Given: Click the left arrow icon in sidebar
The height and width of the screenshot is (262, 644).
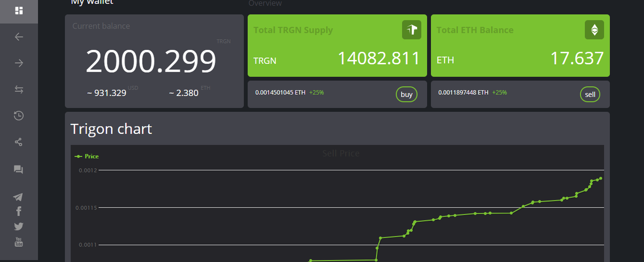Looking at the screenshot, I should 19,37.
